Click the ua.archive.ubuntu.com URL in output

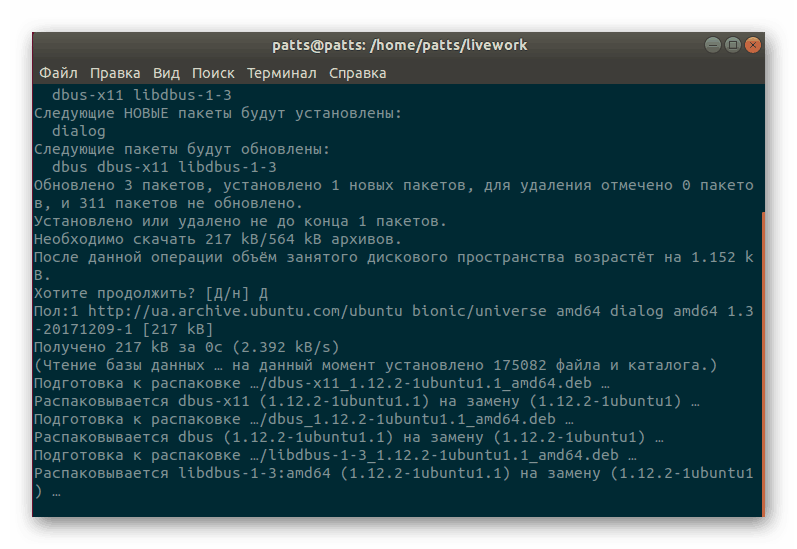pos(245,311)
